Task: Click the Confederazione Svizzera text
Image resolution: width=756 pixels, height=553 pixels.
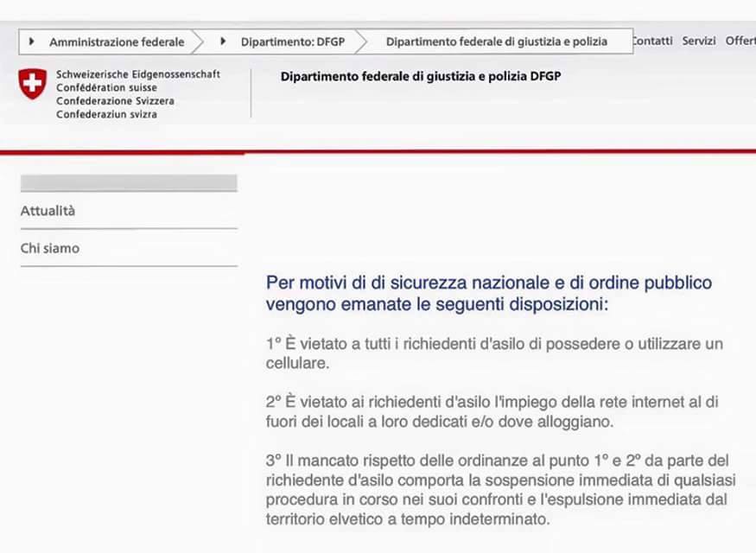Action: click(x=115, y=101)
